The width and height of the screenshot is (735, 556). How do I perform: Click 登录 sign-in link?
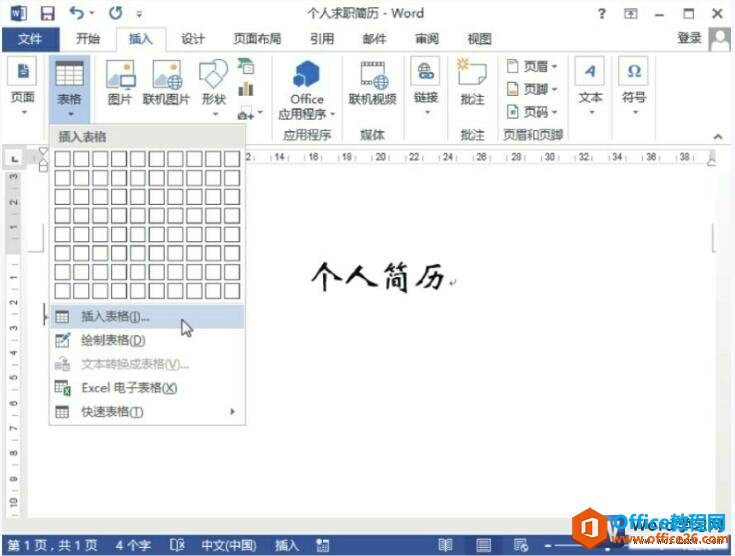click(689, 38)
